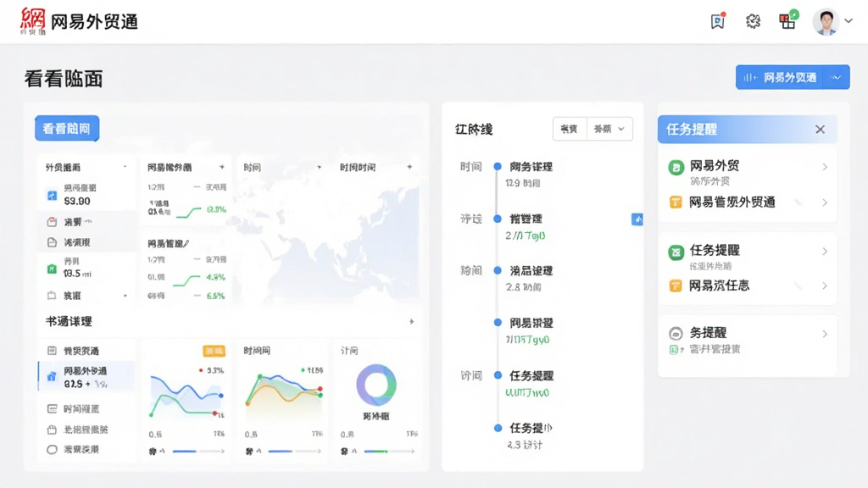Click the first timeline dot next to 时间
Image resolution: width=868 pixels, height=488 pixels.
click(498, 166)
